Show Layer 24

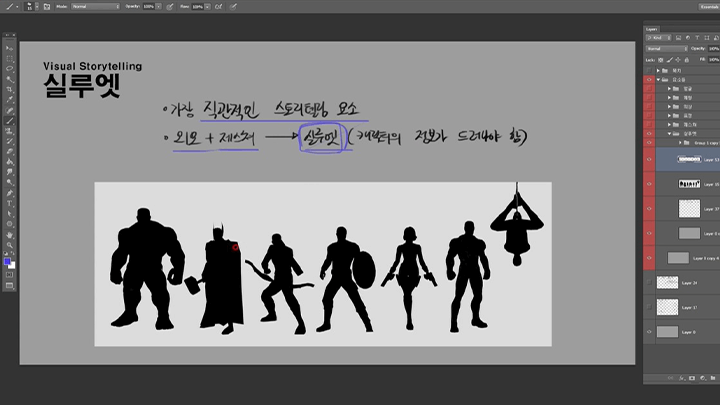(x=649, y=283)
